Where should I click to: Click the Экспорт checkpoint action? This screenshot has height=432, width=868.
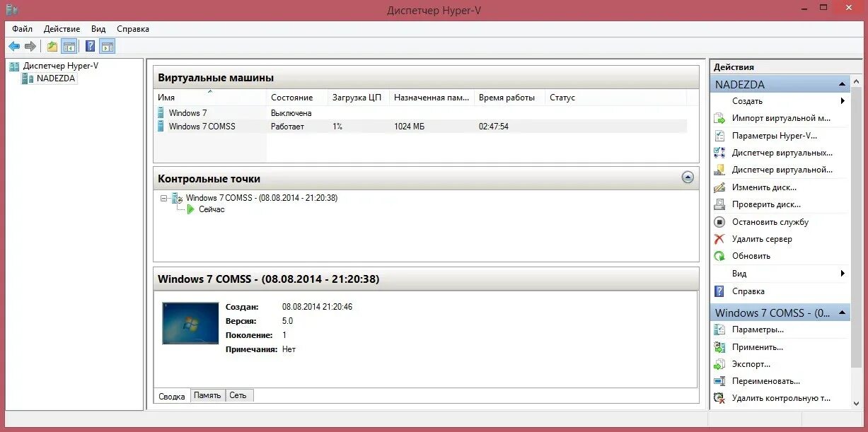[x=751, y=364]
